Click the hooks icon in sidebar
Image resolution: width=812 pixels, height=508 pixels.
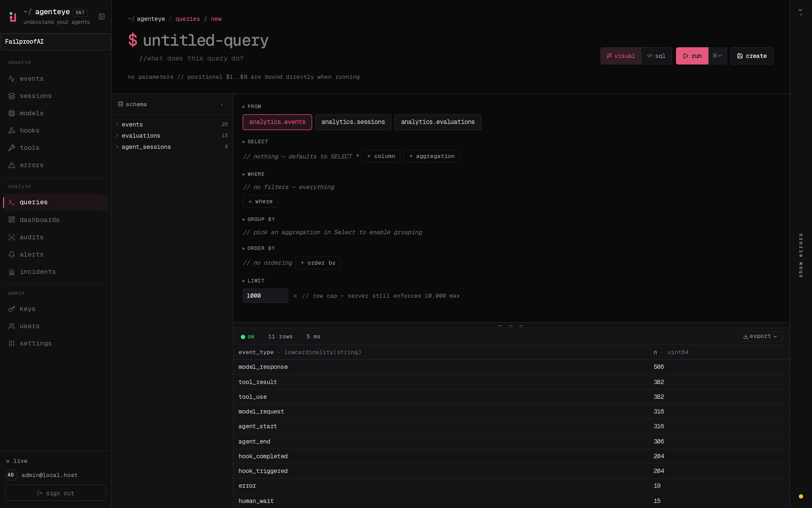click(x=12, y=130)
